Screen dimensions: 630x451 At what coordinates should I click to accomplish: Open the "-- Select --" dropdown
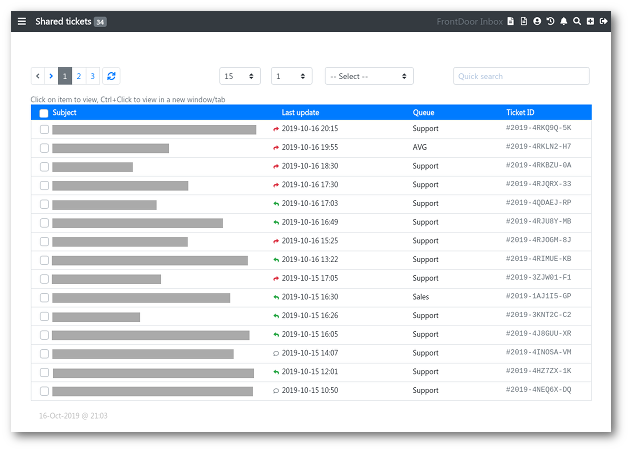click(369, 76)
